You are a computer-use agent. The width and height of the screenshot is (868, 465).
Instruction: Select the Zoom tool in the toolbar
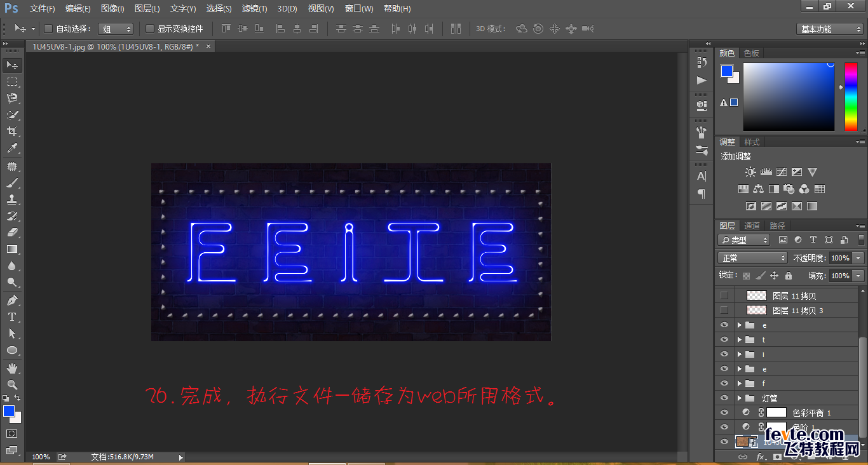[x=12, y=384]
